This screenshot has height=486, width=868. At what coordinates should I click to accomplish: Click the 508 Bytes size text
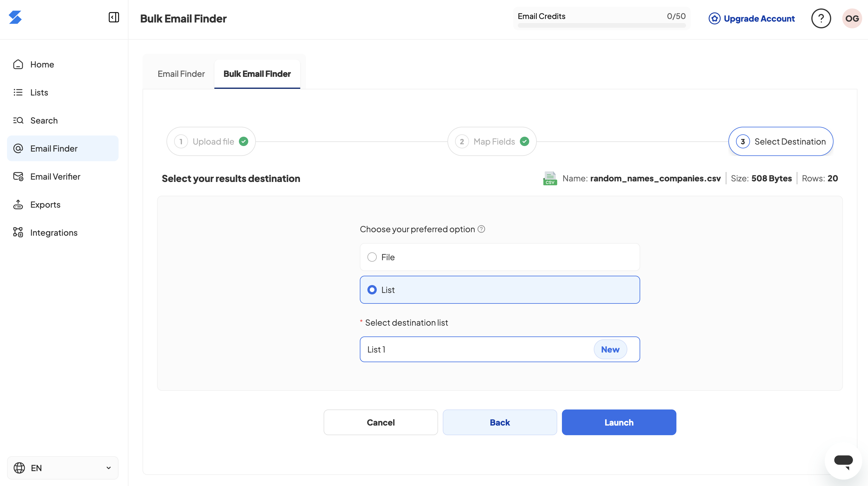[x=772, y=178]
